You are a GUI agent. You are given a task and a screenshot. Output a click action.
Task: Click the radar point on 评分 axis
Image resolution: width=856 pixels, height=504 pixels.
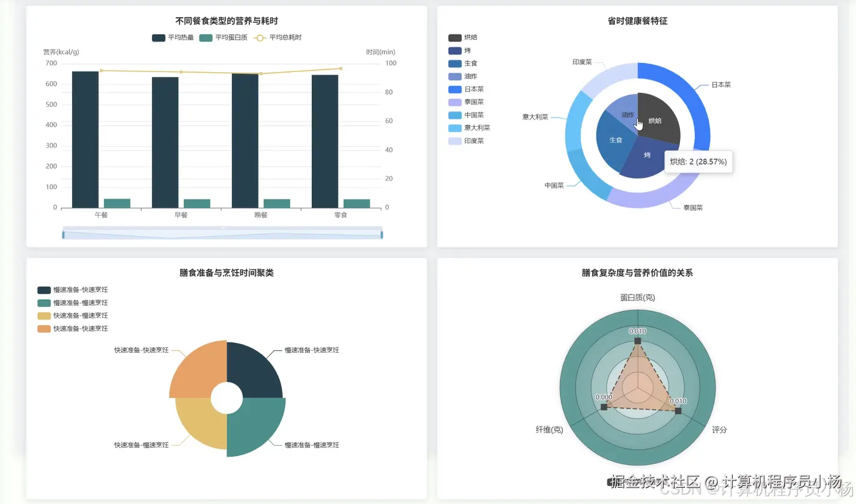[678, 411]
